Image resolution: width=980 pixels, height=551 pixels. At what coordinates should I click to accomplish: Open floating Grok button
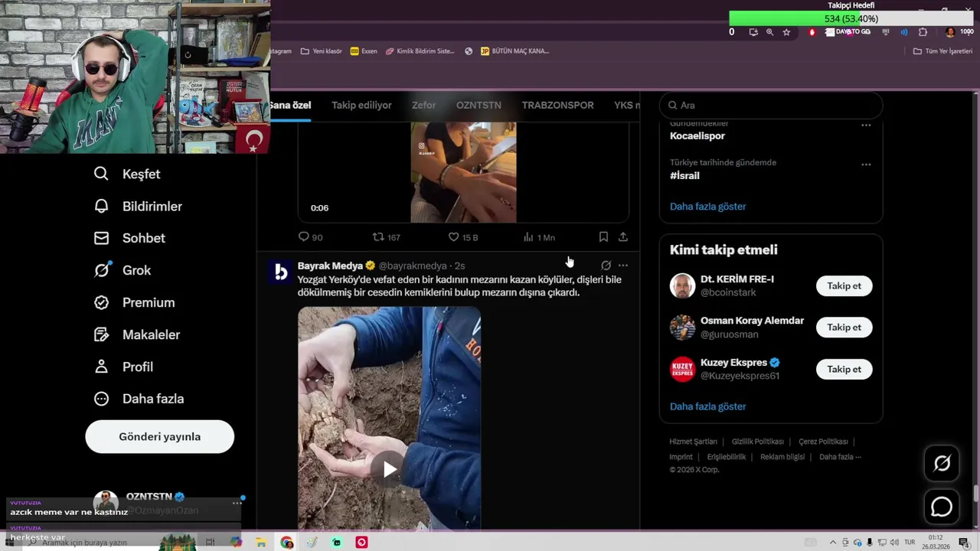click(x=942, y=463)
